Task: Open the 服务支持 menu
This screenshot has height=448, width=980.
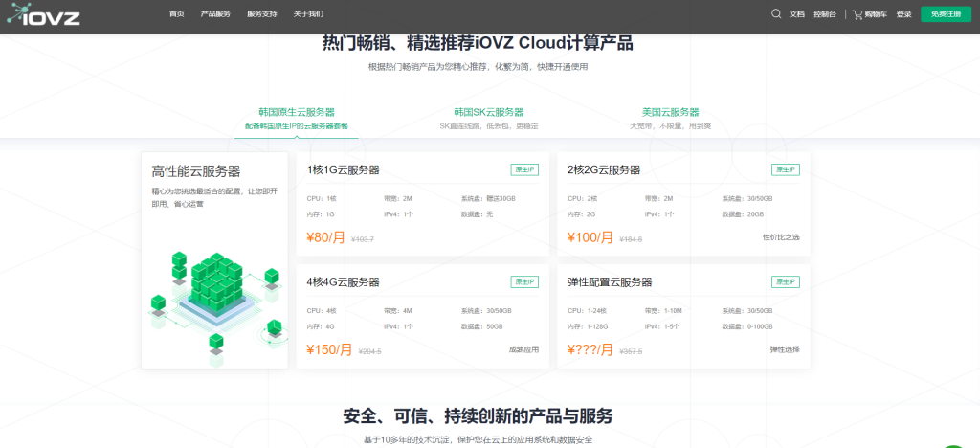Action: 262,13
